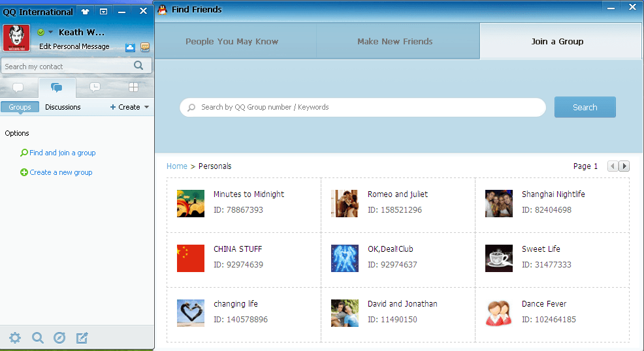Open the online status dropdown arrow
644x351 pixels.
pos(50,32)
